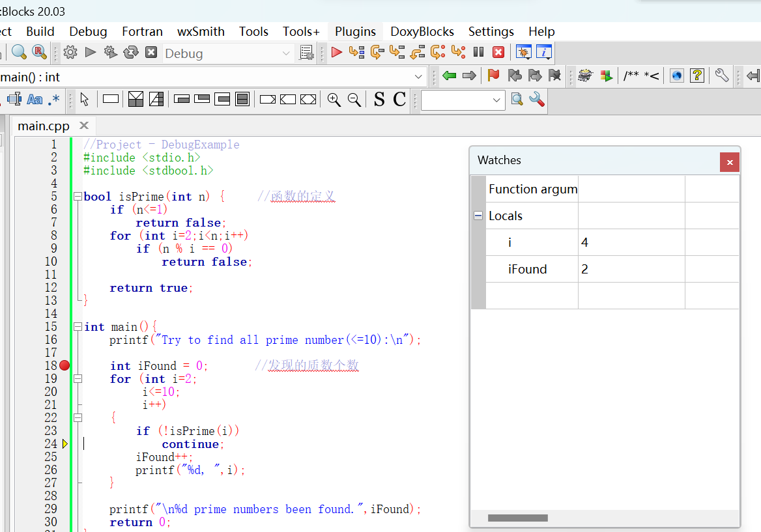Open the debugger Various info dropdown
761x532 pixels.
click(x=544, y=52)
